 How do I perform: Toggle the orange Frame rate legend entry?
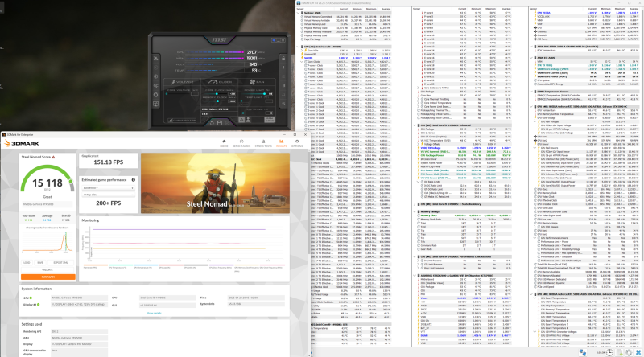click(96, 266)
